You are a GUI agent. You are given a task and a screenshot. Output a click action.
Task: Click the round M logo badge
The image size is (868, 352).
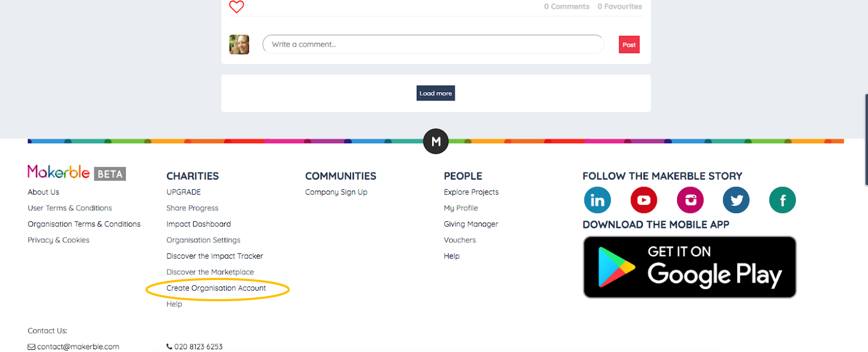436,141
